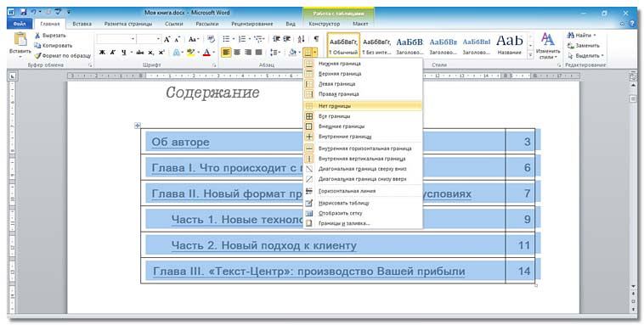The image size is (644, 325).
Task: Click the Cut (Вырезать) scissors icon
Action: [x=37, y=36]
